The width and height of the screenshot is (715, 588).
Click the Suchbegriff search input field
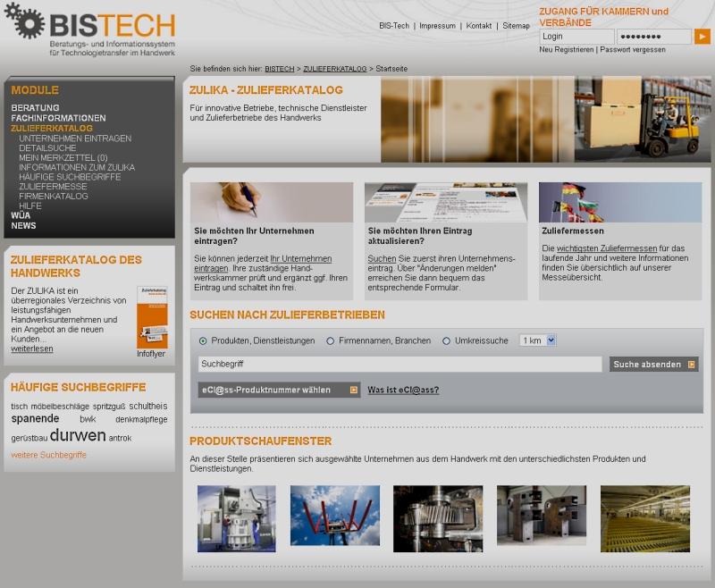[x=400, y=365]
